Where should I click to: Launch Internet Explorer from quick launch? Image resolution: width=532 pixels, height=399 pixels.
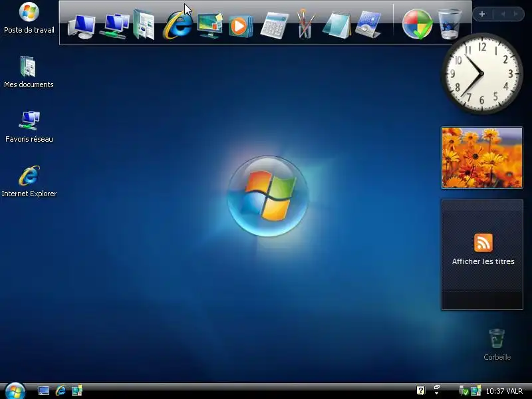coord(61,391)
